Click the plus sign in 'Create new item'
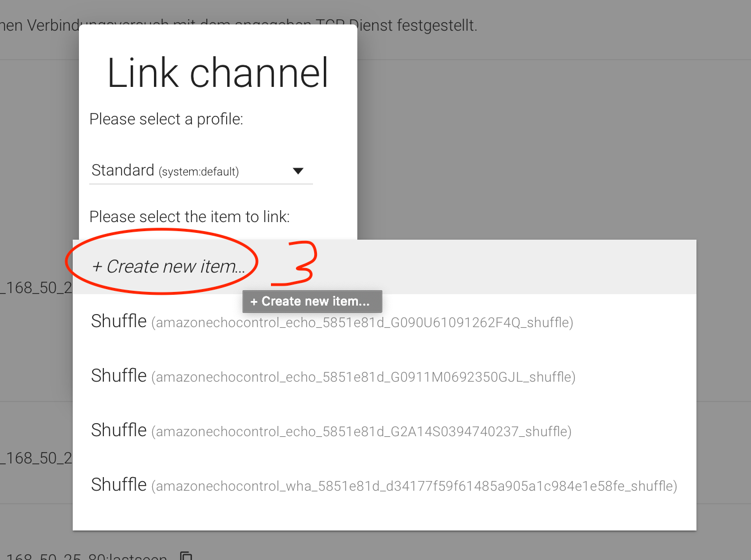Image resolution: width=751 pixels, height=560 pixels. tap(97, 267)
